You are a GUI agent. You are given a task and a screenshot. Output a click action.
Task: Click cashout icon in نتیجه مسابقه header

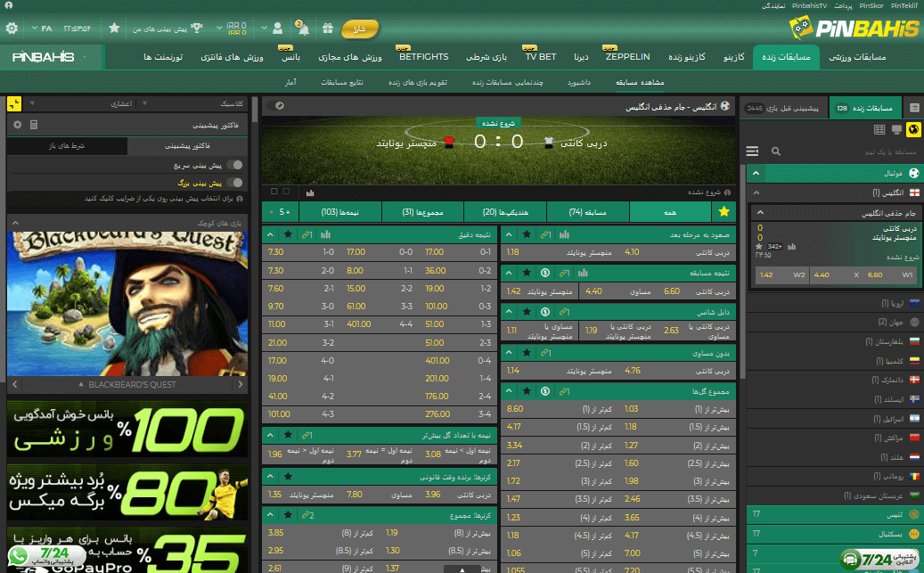click(x=545, y=273)
